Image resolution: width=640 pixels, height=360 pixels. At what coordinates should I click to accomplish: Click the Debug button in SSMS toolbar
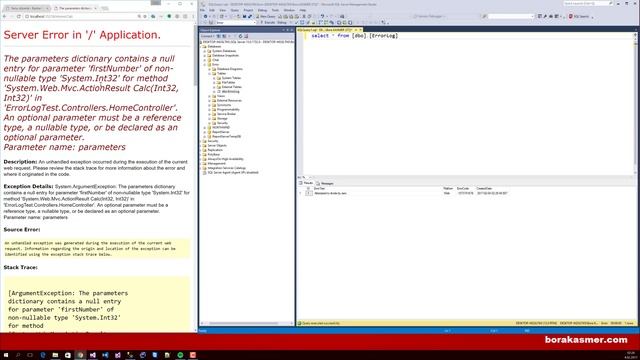click(x=282, y=22)
